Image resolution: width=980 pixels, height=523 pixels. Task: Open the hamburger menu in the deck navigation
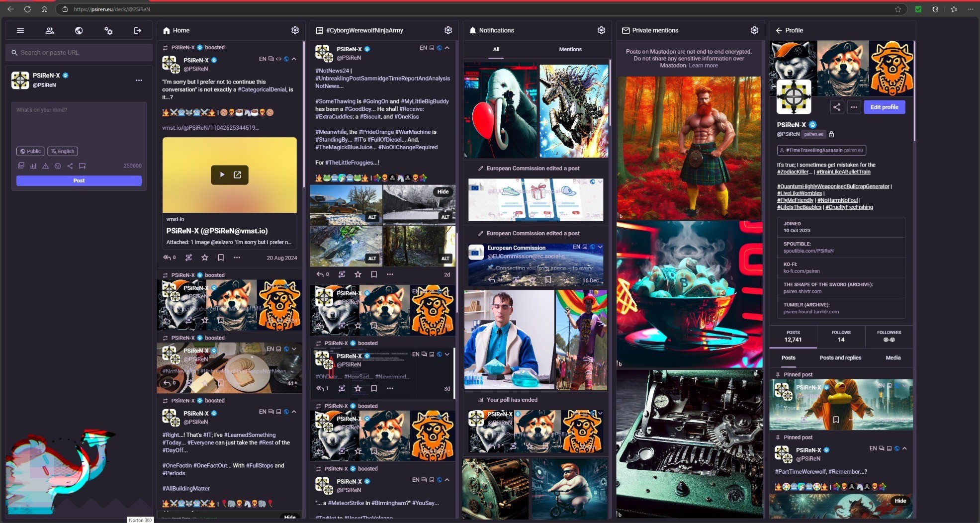20,30
